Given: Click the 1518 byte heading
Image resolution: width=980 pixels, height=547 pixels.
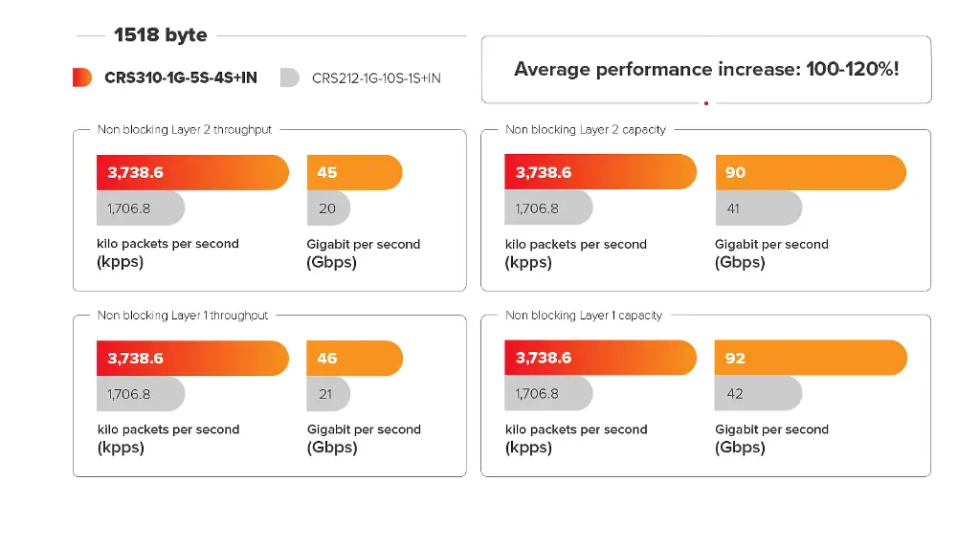Looking at the screenshot, I should [x=160, y=35].
